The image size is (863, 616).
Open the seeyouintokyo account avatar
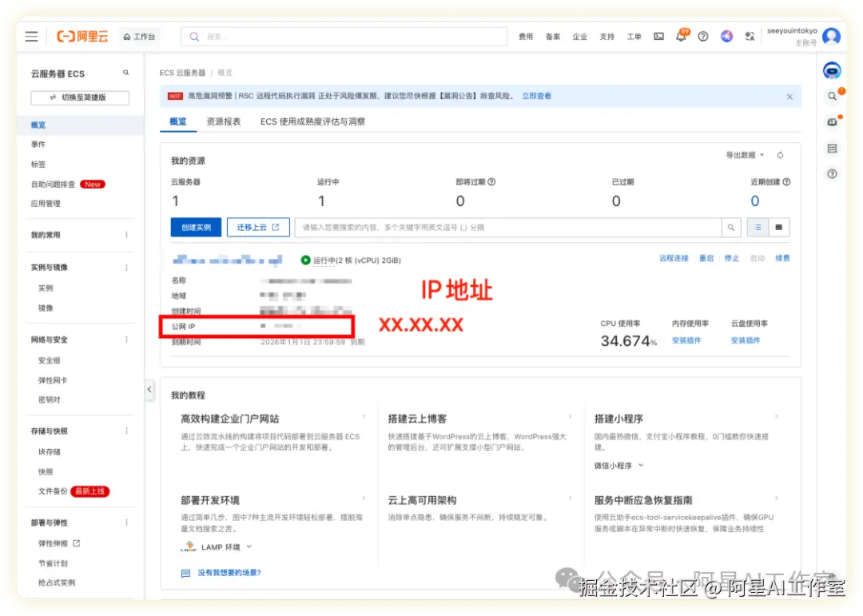click(831, 36)
